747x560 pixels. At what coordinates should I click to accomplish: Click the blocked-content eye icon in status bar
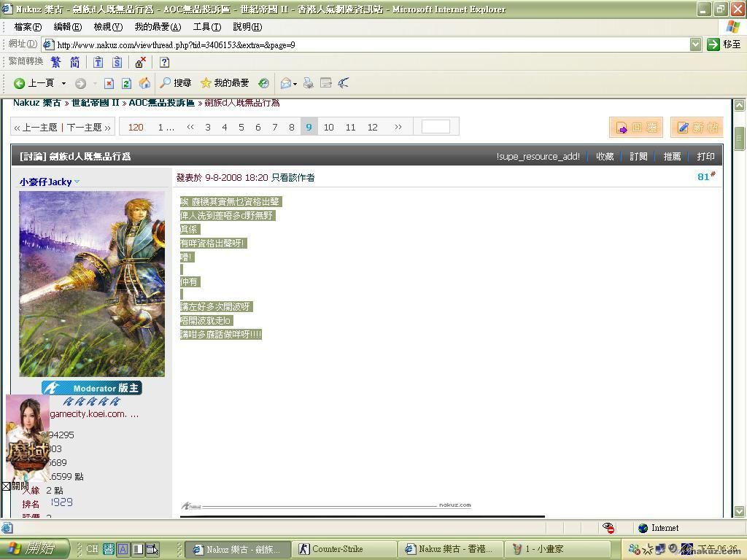pos(608,528)
